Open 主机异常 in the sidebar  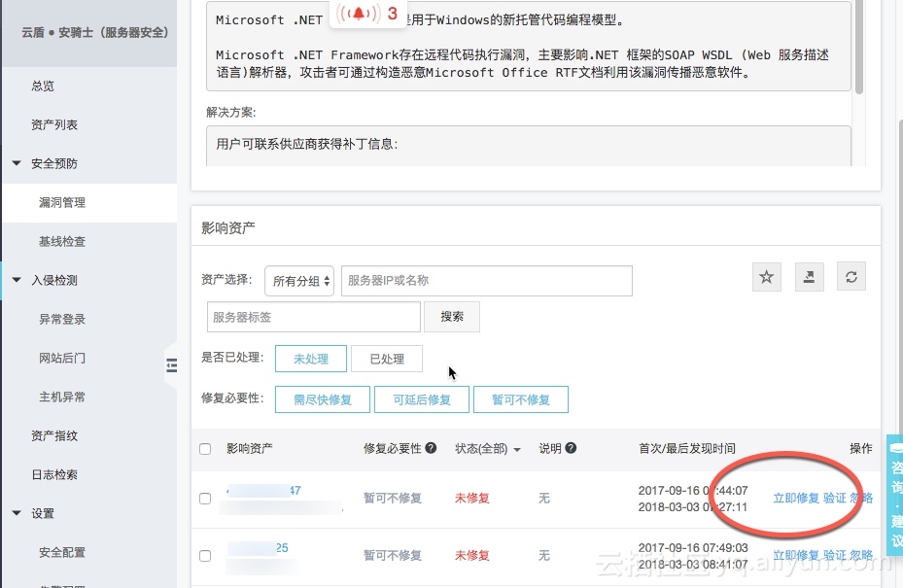click(x=62, y=397)
